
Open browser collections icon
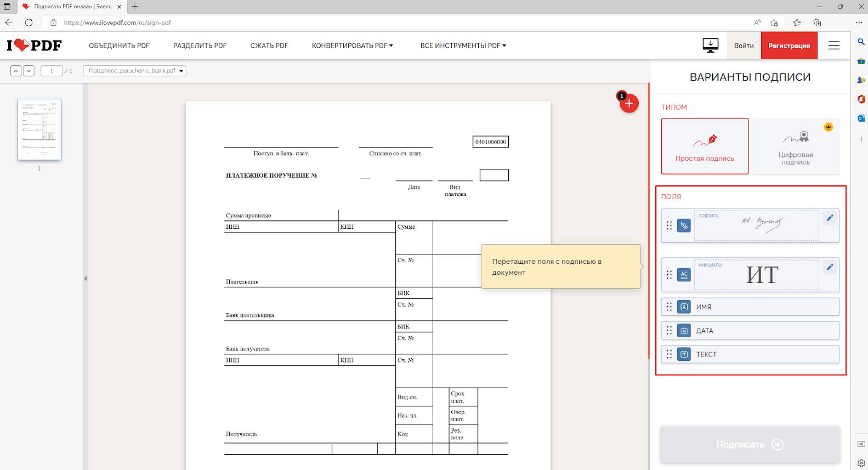pyautogui.click(x=817, y=22)
